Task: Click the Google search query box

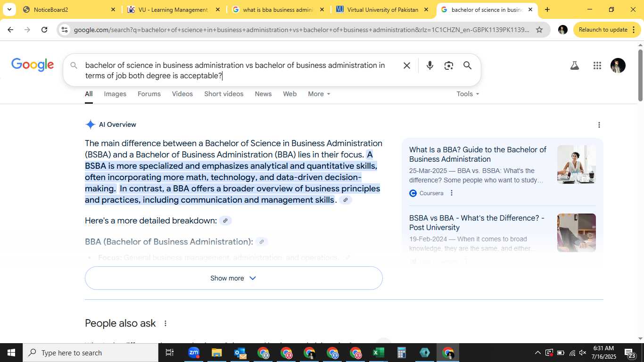Action: [235, 70]
